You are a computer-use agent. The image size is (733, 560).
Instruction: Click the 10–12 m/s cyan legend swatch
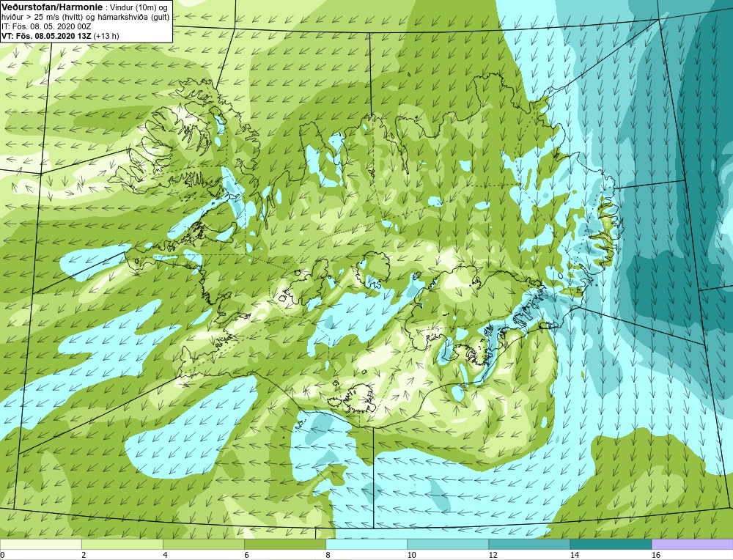click(x=447, y=544)
